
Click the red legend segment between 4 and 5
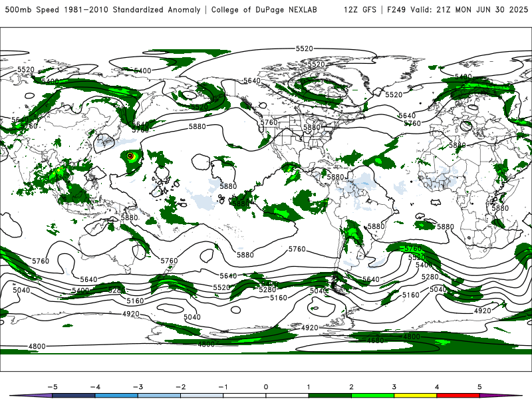pyautogui.click(x=458, y=396)
